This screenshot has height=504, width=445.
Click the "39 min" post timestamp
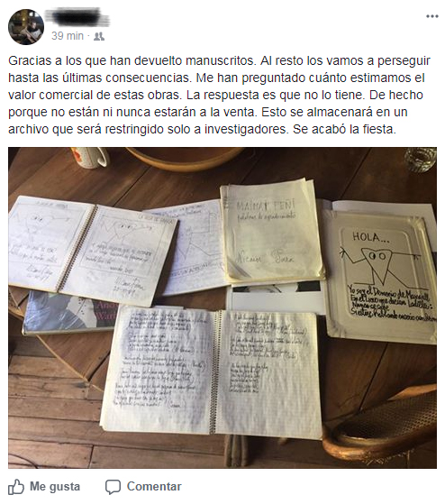[x=68, y=36]
